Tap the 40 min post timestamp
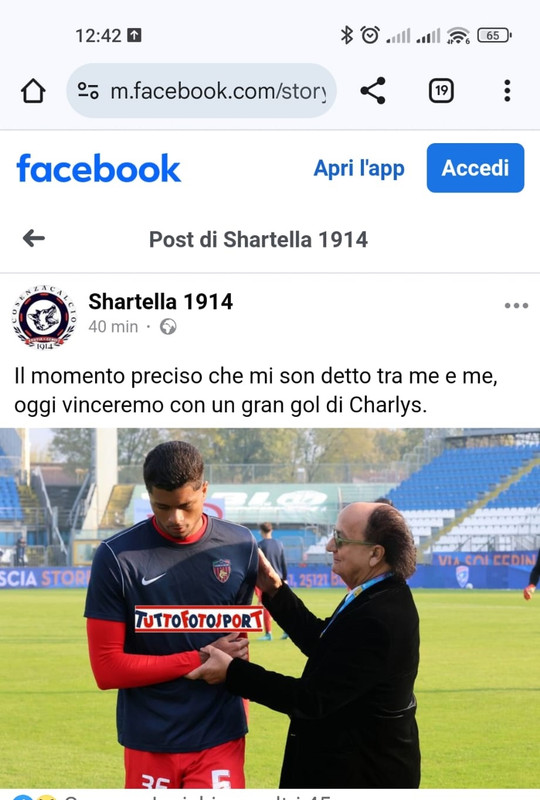 (113, 327)
